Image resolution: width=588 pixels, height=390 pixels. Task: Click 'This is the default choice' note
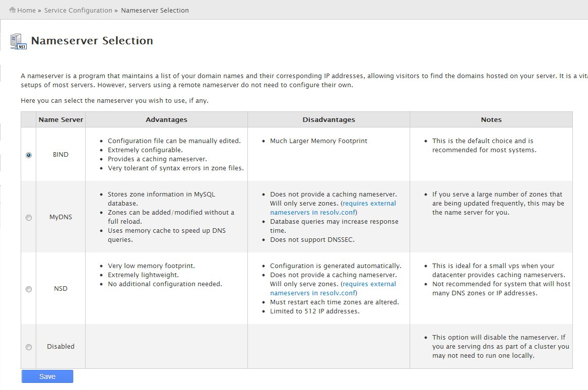click(484, 145)
